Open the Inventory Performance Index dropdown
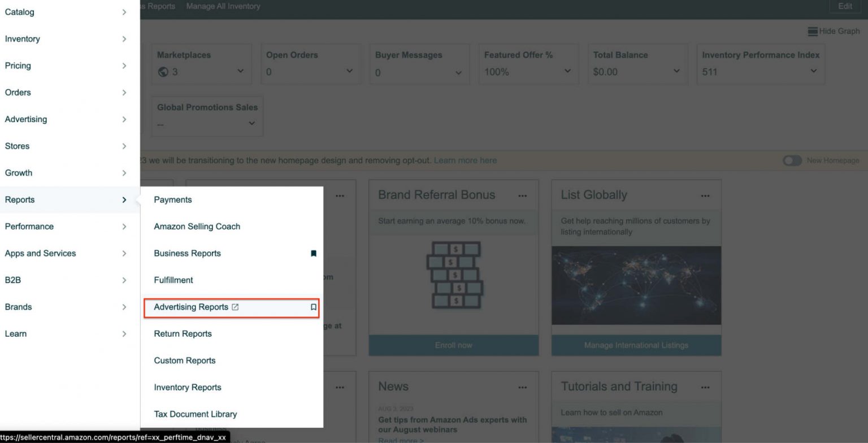The width and height of the screenshot is (868, 443). point(813,72)
